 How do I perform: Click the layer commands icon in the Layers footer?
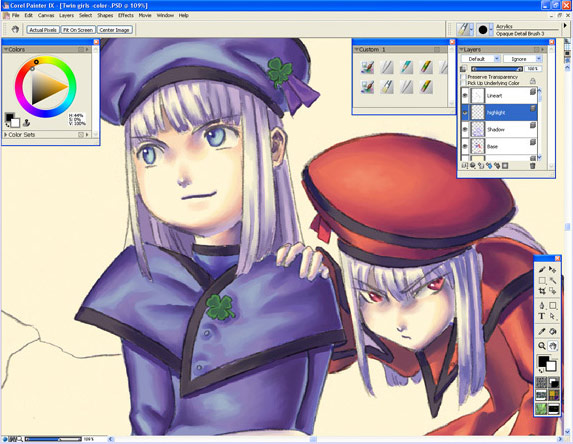click(x=464, y=166)
